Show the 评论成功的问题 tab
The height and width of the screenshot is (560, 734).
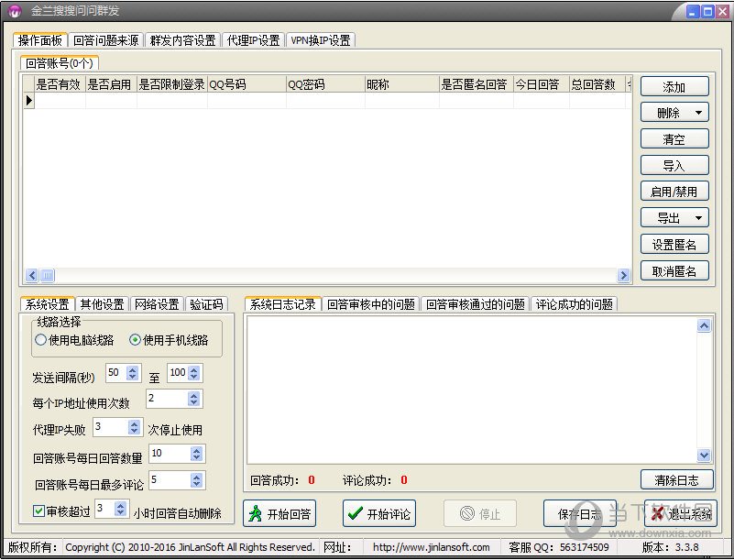(575, 304)
